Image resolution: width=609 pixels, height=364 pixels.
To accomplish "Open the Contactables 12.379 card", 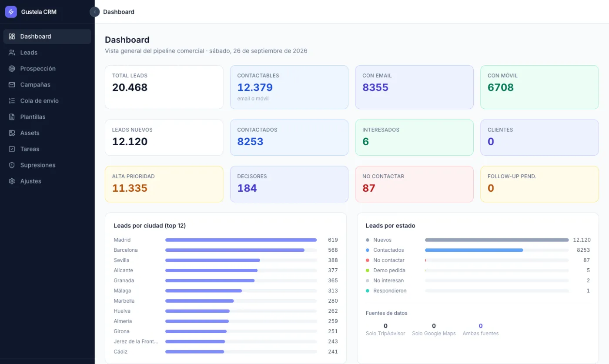I will [x=289, y=87].
